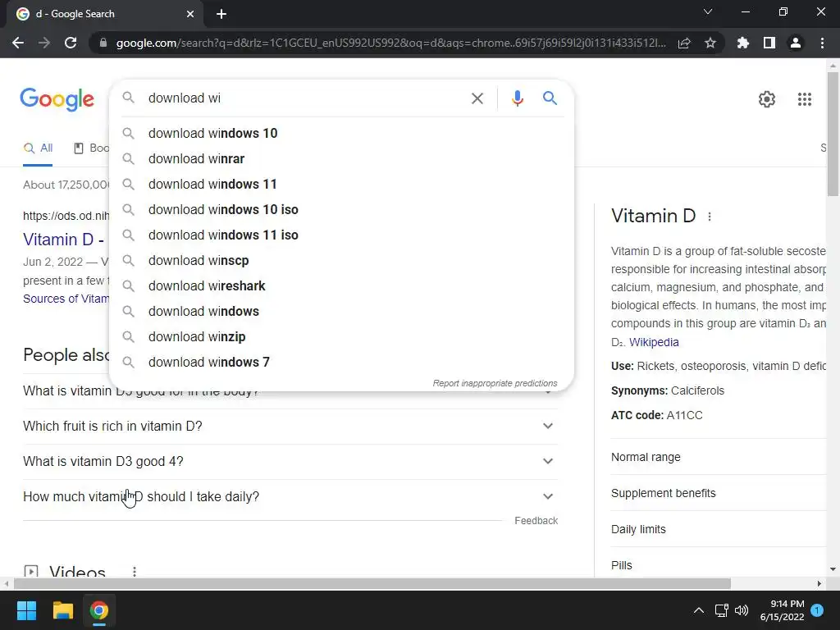Open the 'Normal range' section
Image resolution: width=840 pixels, height=630 pixels.
[719, 457]
